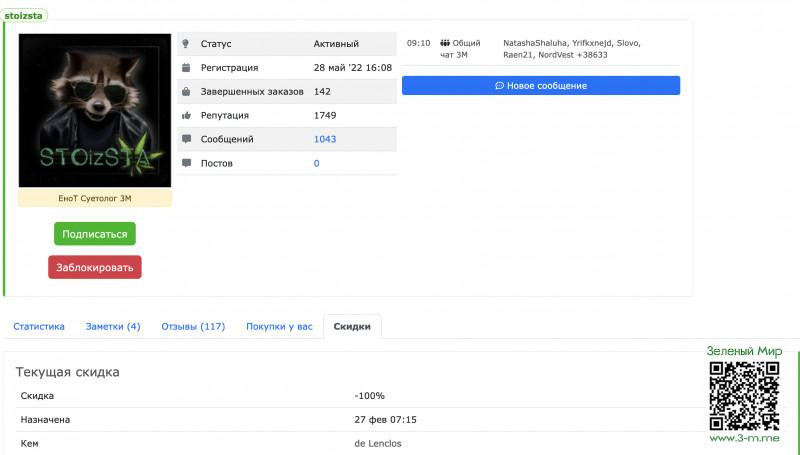Click the 0 posts count link
This screenshot has width=800, height=455.
click(317, 163)
